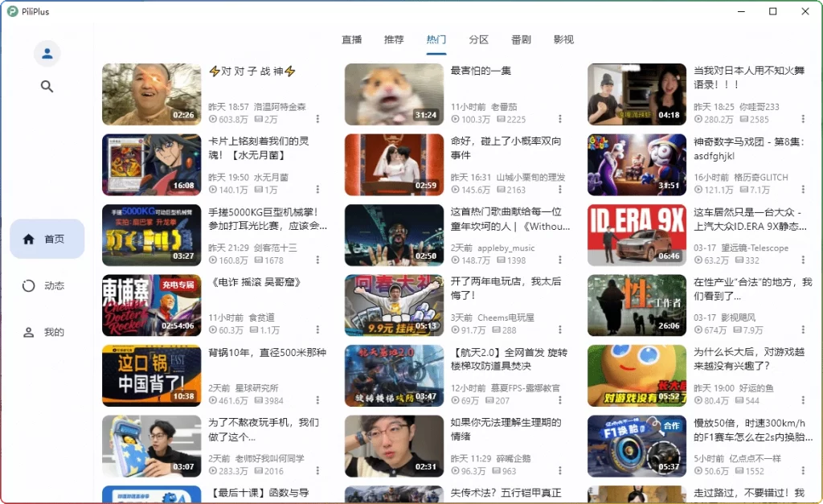The width and height of the screenshot is (823, 504).
Task: Open more options icon on 最害怕的一集 video
Action: [x=560, y=119]
